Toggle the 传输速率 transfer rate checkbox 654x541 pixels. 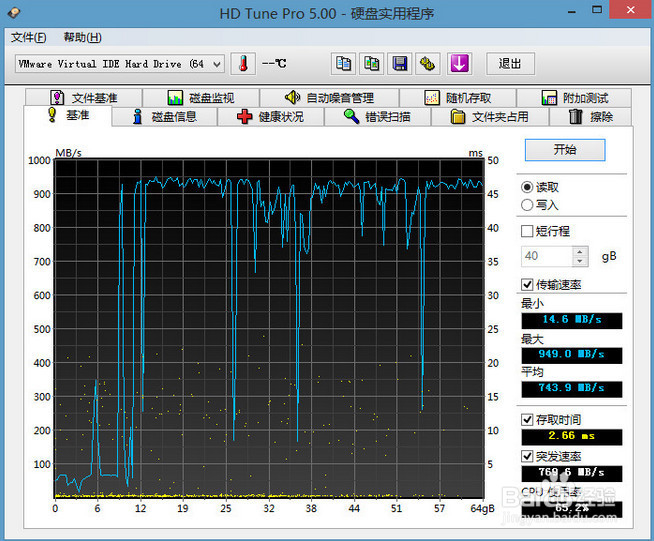[527, 284]
